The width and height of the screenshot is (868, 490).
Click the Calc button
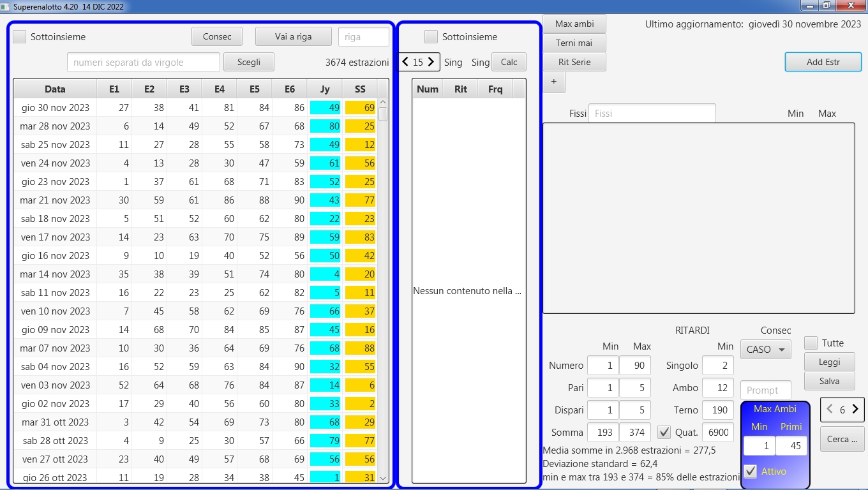pos(509,62)
